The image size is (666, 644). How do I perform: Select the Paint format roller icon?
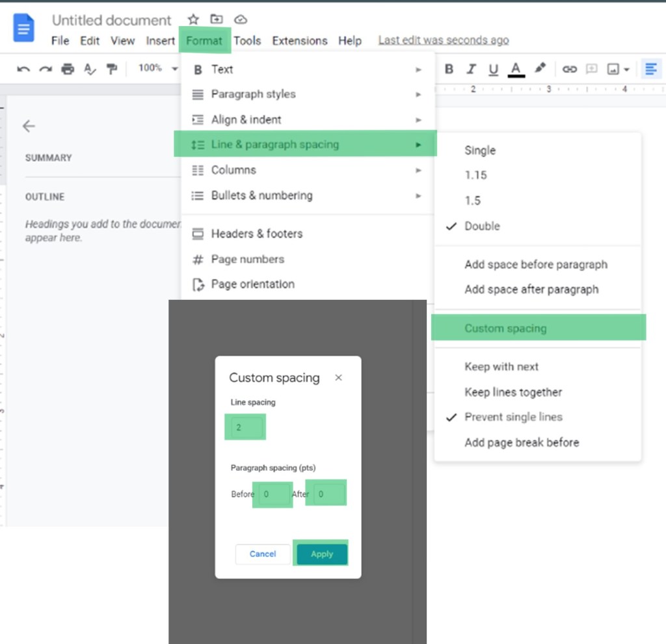112,69
